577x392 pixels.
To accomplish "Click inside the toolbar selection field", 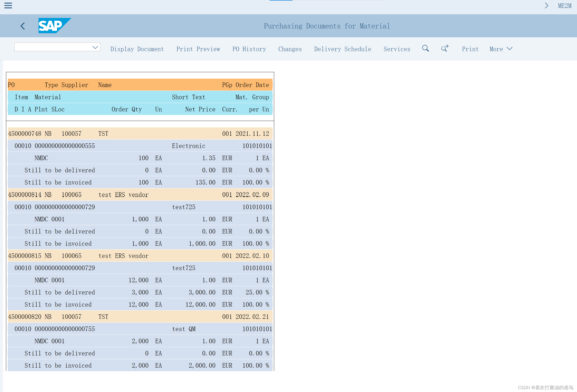I will coord(53,47).
